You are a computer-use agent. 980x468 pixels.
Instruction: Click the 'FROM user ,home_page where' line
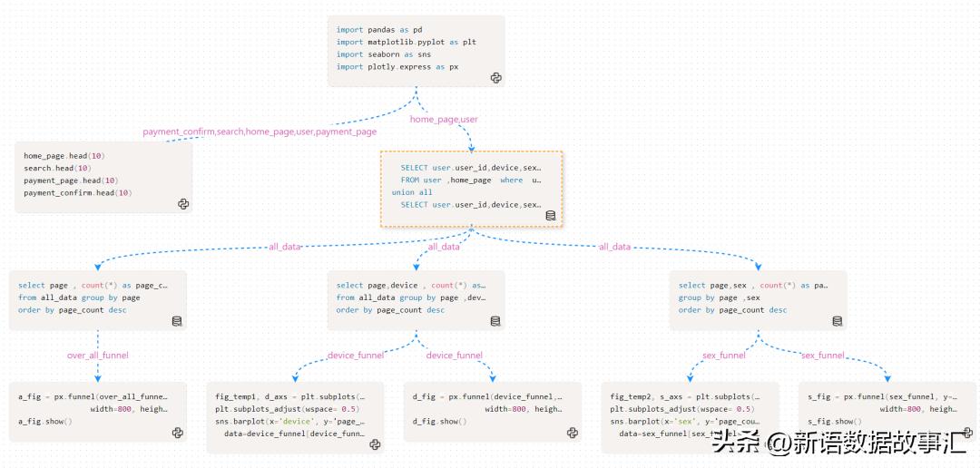click(x=471, y=180)
